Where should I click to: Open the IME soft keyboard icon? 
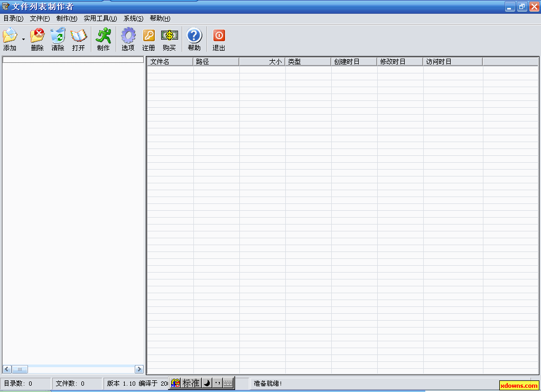coord(228,383)
